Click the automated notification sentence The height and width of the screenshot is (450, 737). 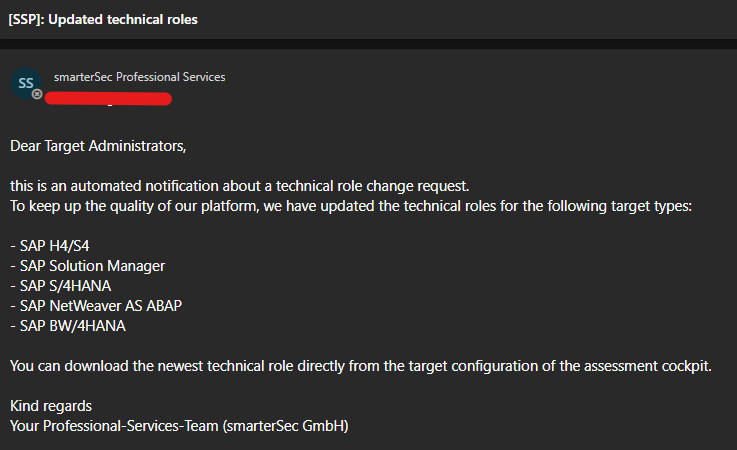click(x=239, y=186)
